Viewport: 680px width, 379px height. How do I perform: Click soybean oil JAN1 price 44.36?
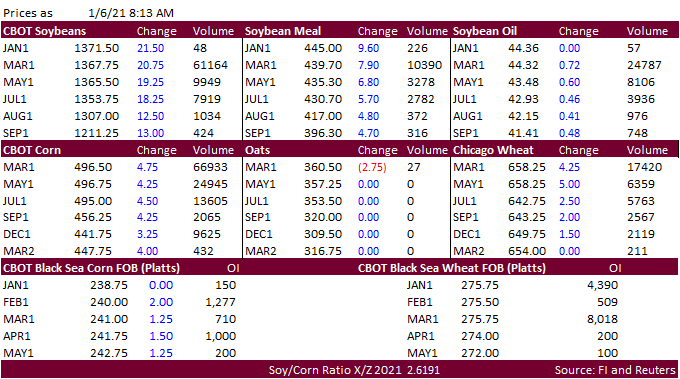coord(523,48)
